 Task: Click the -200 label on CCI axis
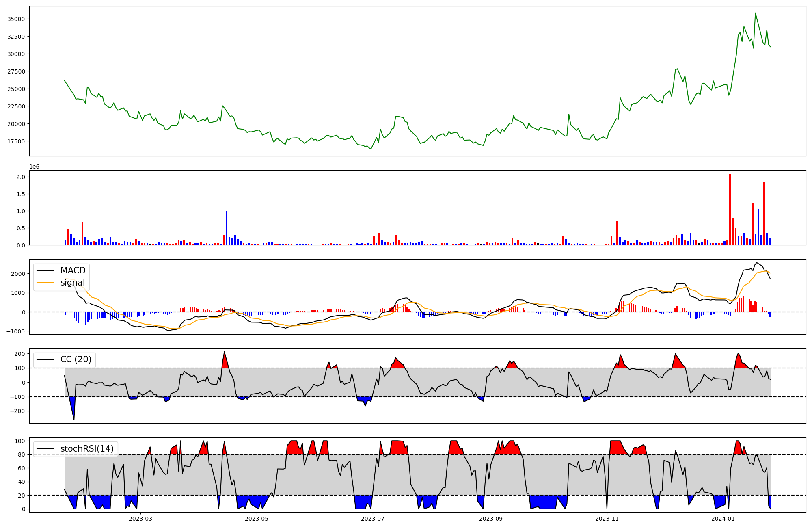[17, 411]
